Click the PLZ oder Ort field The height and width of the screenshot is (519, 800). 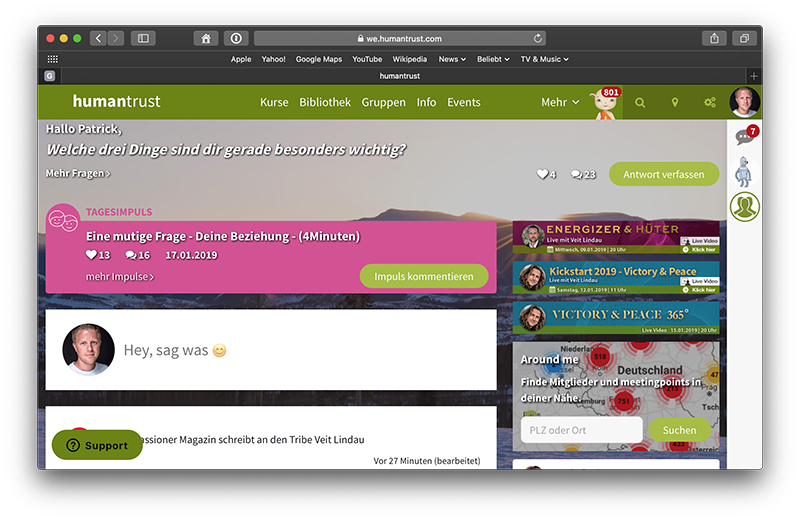pyautogui.click(x=582, y=430)
